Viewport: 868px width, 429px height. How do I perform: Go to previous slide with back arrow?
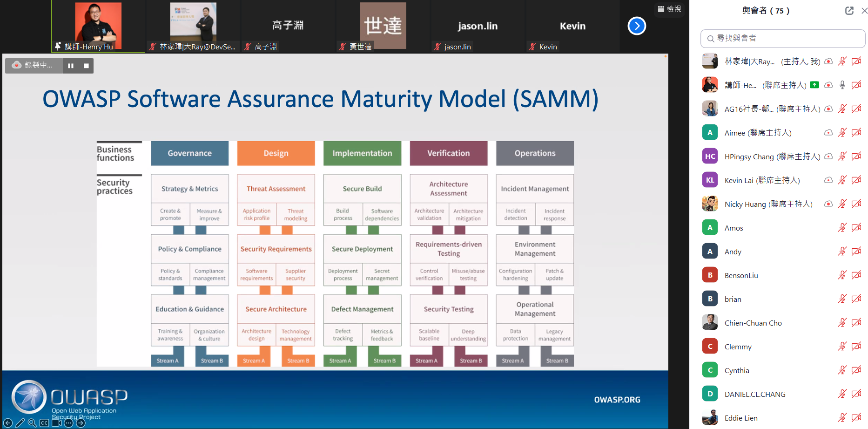(8, 423)
